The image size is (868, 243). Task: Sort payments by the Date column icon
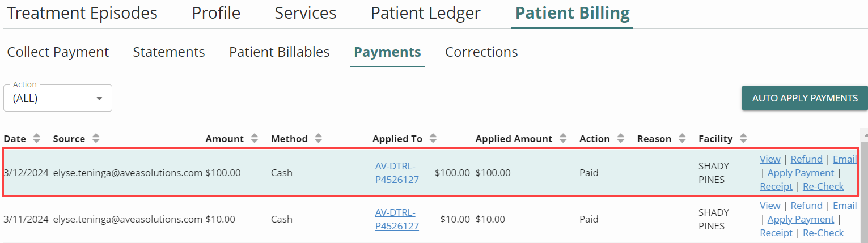coord(37,138)
